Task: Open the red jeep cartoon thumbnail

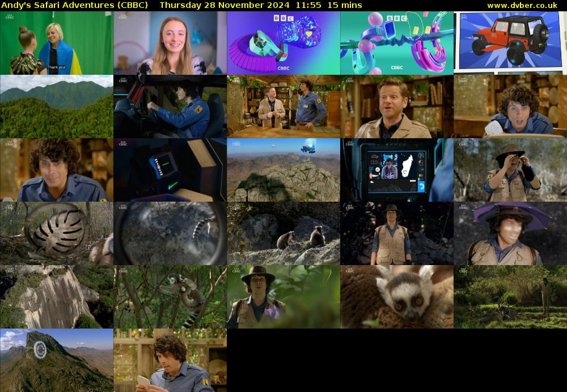Action: pos(510,43)
